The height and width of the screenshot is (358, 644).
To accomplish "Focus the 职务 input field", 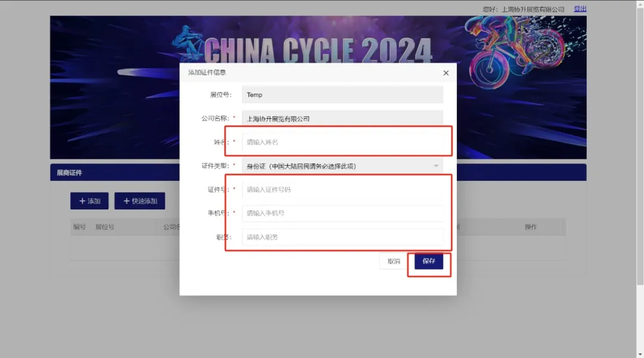I will coord(342,237).
